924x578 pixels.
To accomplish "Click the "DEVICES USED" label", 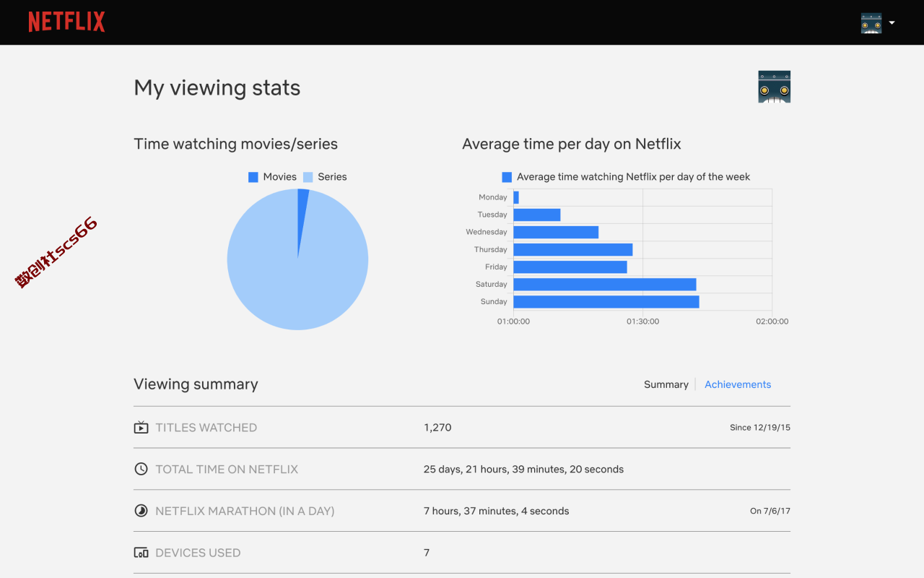I will click(x=198, y=553).
